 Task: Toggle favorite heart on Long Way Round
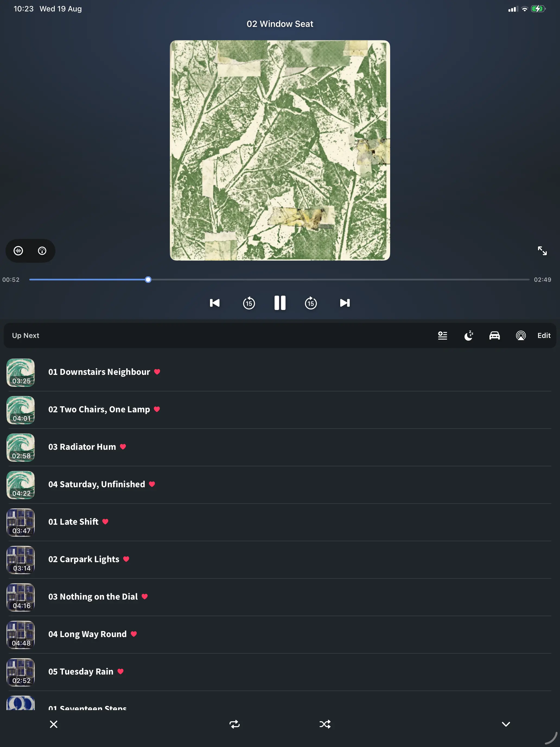click(134, 634)
